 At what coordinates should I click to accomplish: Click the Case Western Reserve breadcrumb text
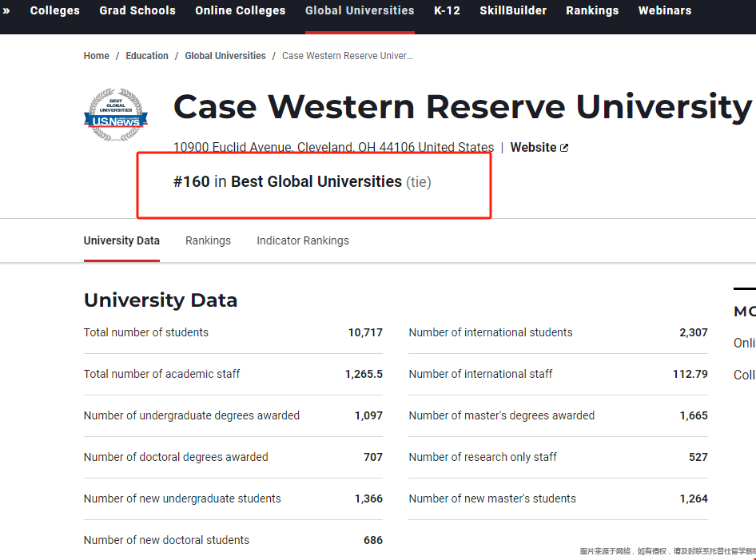pos(347,56)
